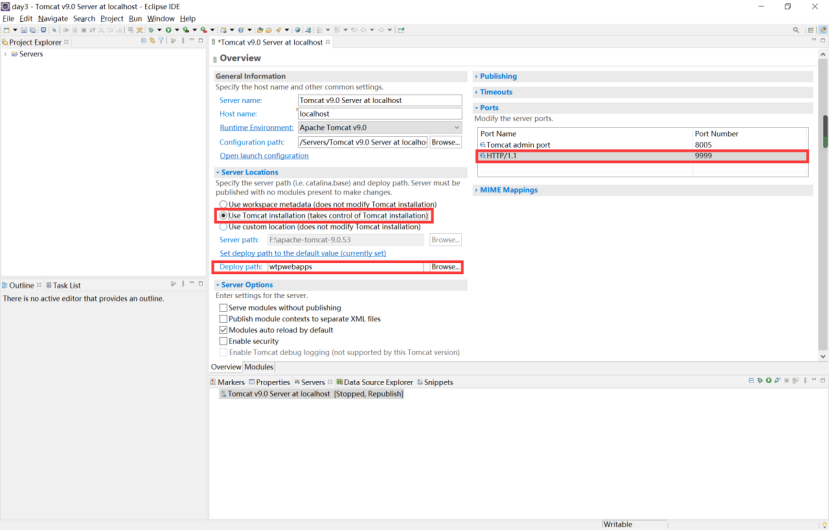Screen dimensions: 830x530
Task: Click the 8005 Tomcat admin port number
Action: [x=703, y=145]
